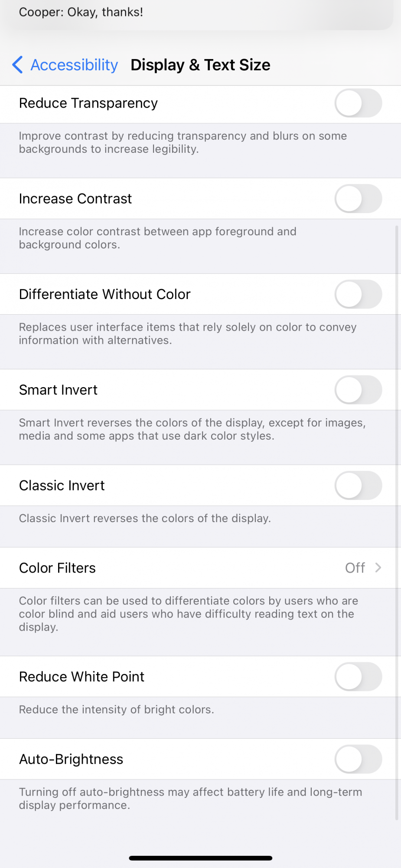401x868 pixels.
Task: Go back to Accessibility settings
Action: point(74,65)
